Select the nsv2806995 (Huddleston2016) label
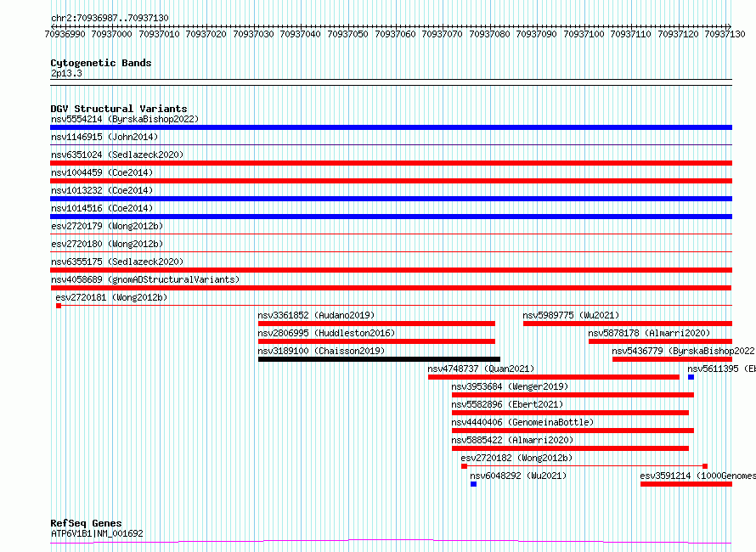Viewport: 756px width, 552px height. [x=326, y=333]
